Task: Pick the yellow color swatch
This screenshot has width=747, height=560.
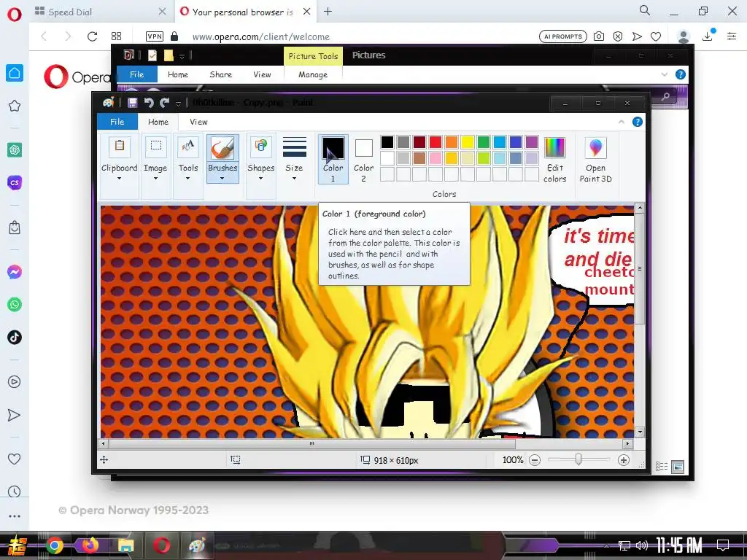Action: click(x=468, y=142)
